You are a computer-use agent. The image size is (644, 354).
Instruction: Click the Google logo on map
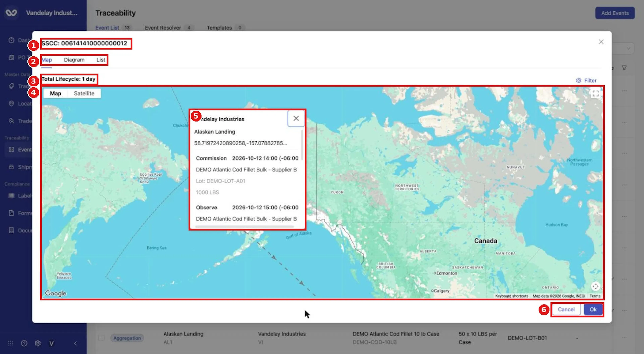pyautogui.click(x=56, y=293)
